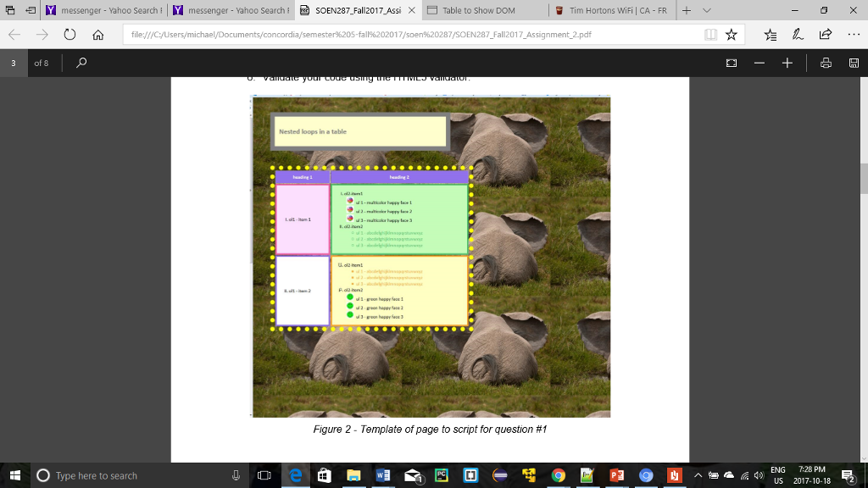Click the address bar file URL

[361, 34]
